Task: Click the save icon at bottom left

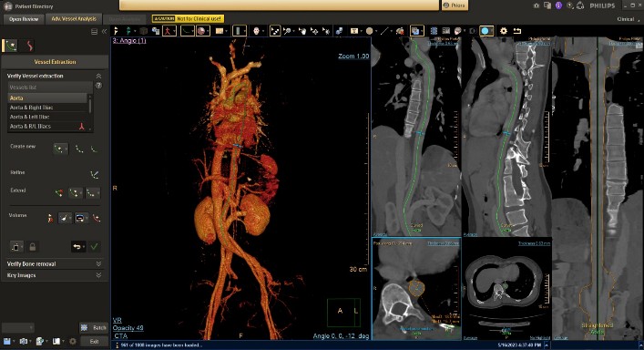Action: (x=6, y=342)
